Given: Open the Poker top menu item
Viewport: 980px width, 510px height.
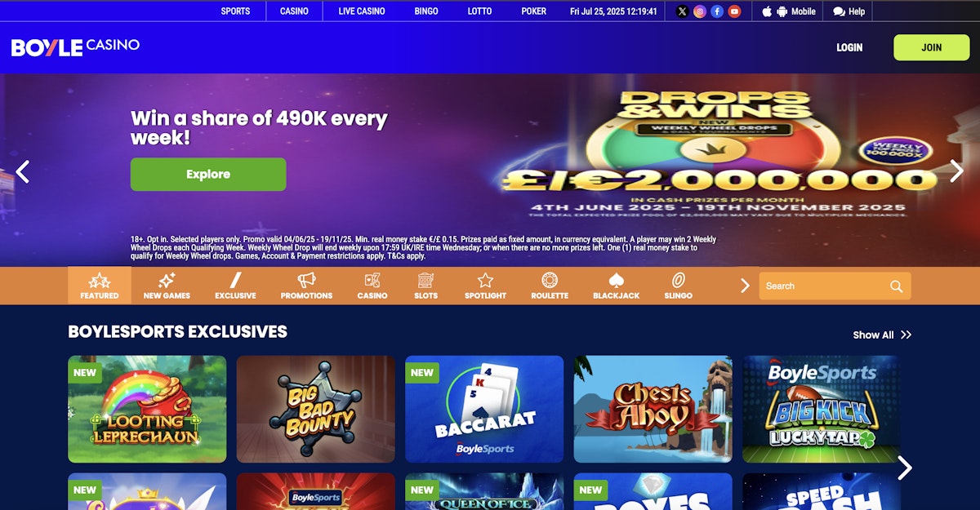Looking at the screenshot, I should pos(534,11).
